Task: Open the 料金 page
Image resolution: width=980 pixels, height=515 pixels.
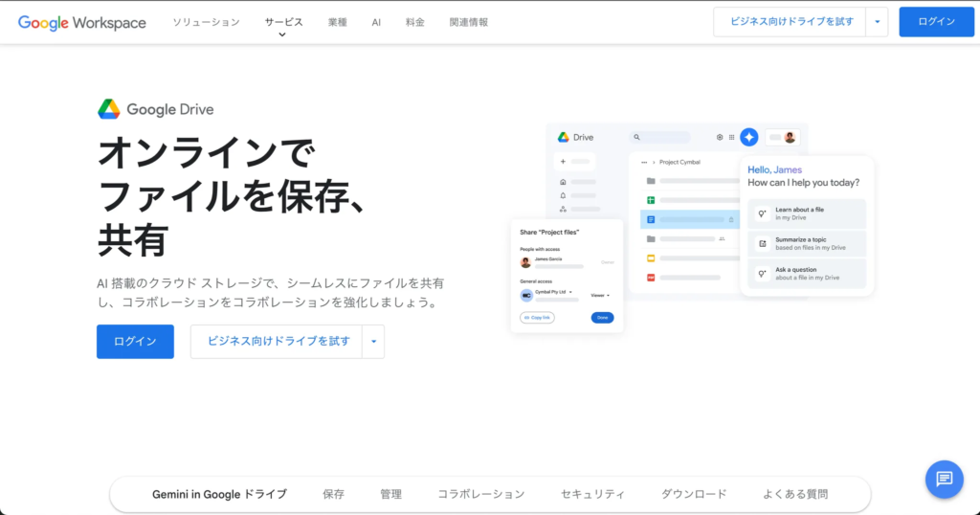Action: pos(415,22)
